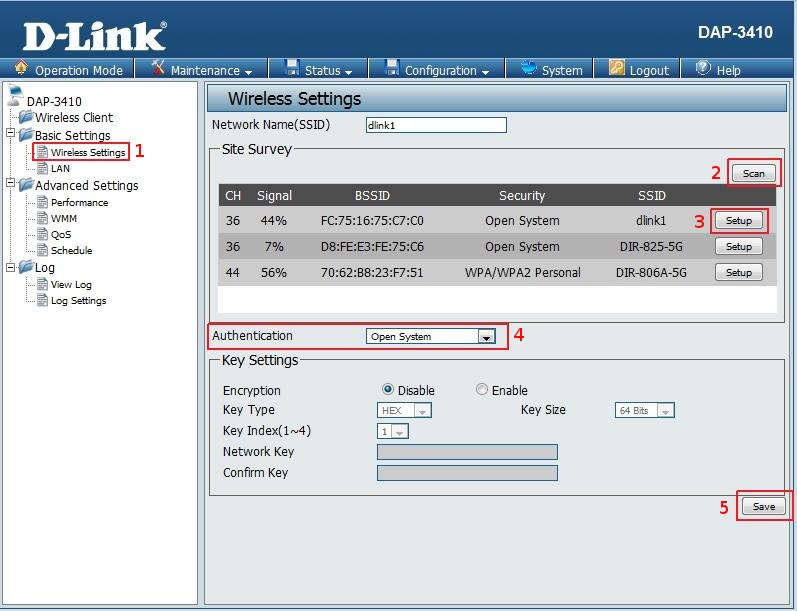Click the DAP-3410 device icon in tree

(14, 100)
